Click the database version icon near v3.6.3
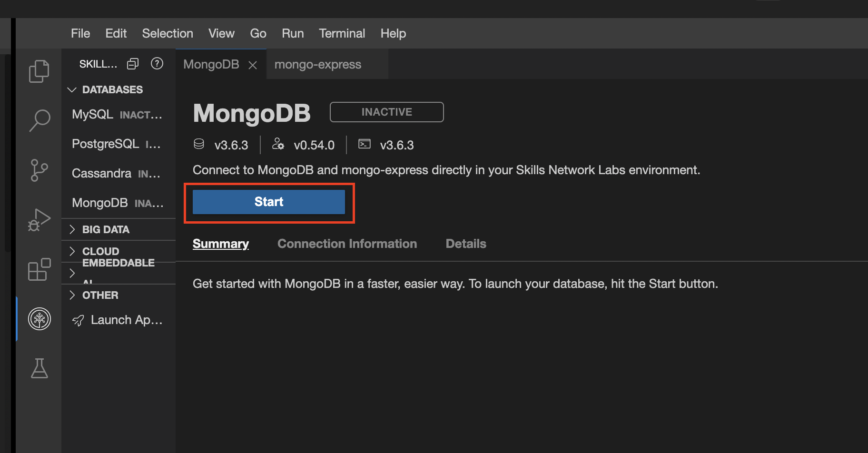The height and width of the screenshot is (453, 868). [199, 144]
